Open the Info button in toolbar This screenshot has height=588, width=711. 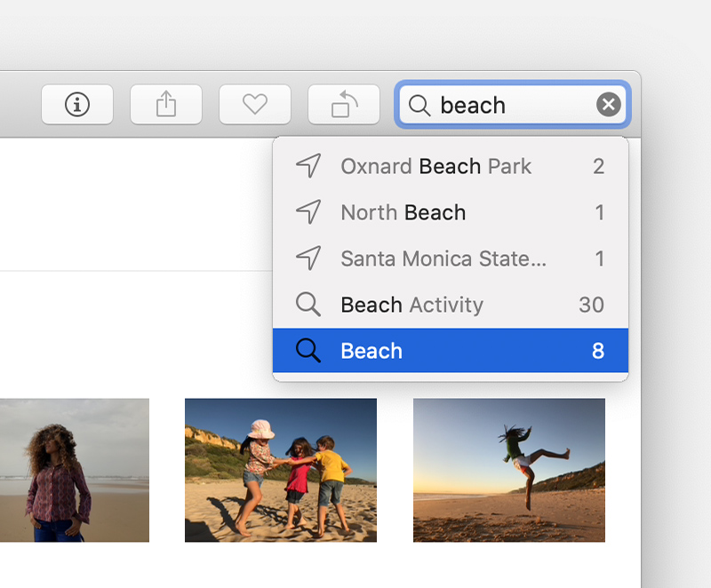[77, 105]
